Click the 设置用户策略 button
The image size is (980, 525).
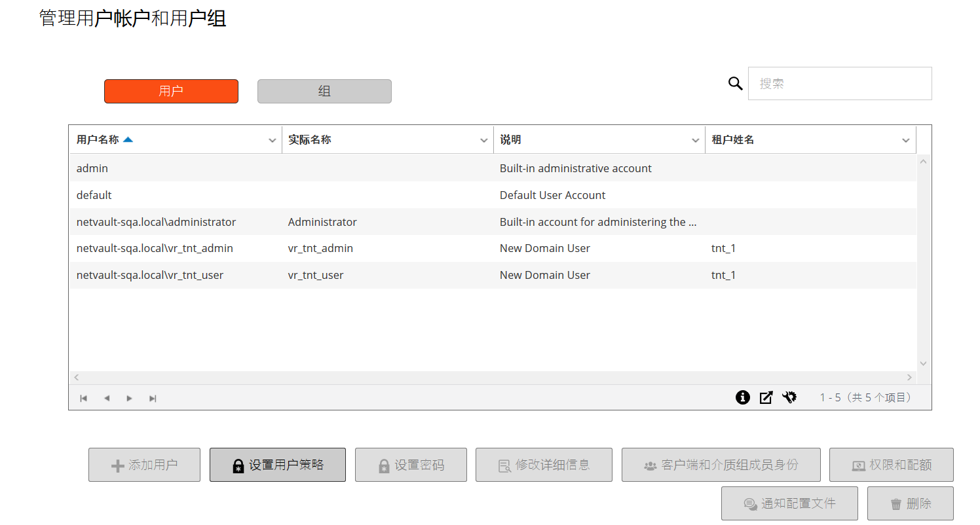(x=278, y=465)
